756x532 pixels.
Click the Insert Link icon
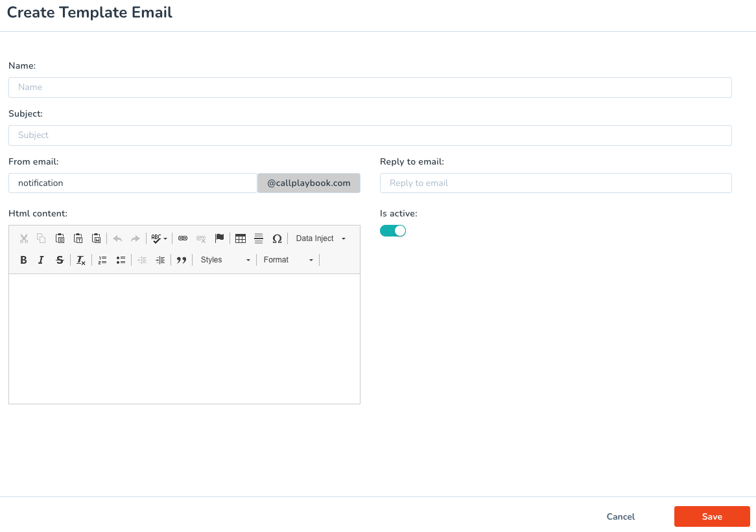click(x=183, y=238)
